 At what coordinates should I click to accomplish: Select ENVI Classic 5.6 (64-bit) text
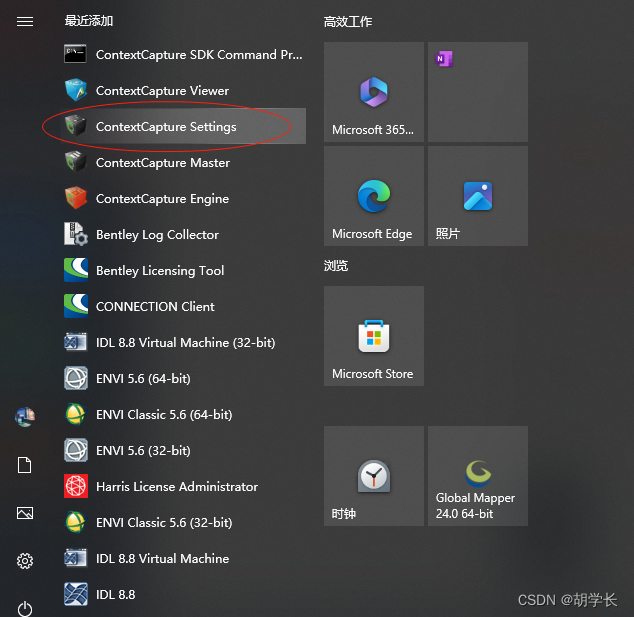[x=164, y=414]
